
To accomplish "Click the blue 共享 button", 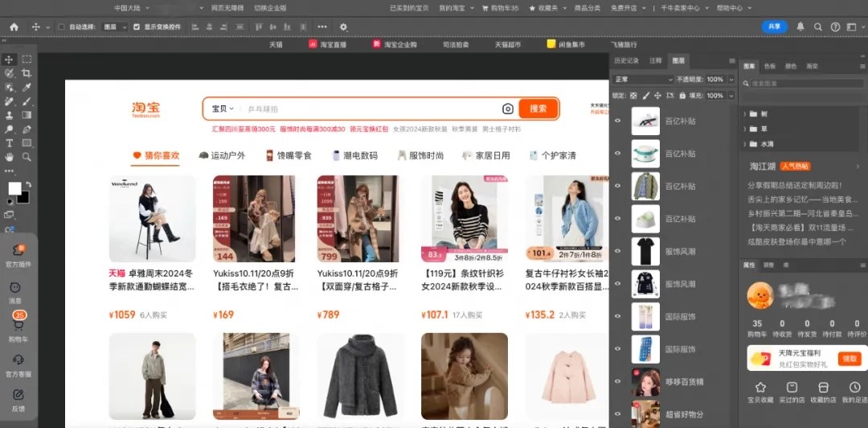I will point(774,27).
